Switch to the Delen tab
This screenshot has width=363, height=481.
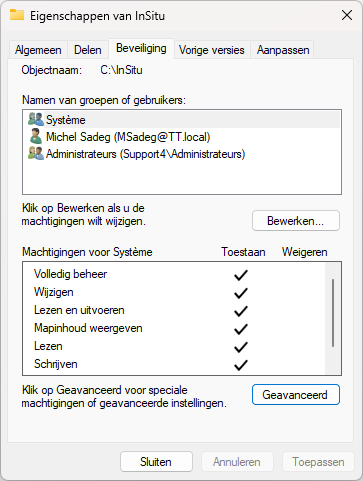point(88,50)
